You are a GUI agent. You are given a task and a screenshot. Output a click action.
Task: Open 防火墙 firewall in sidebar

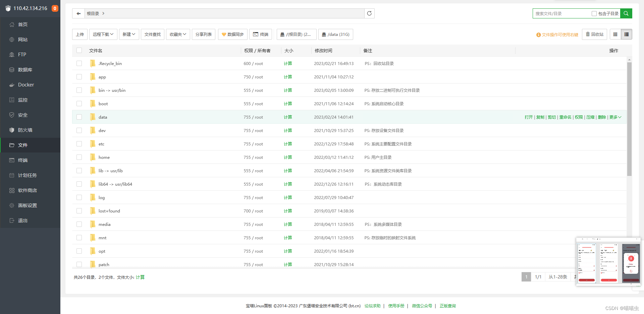[x=30, y=130]
